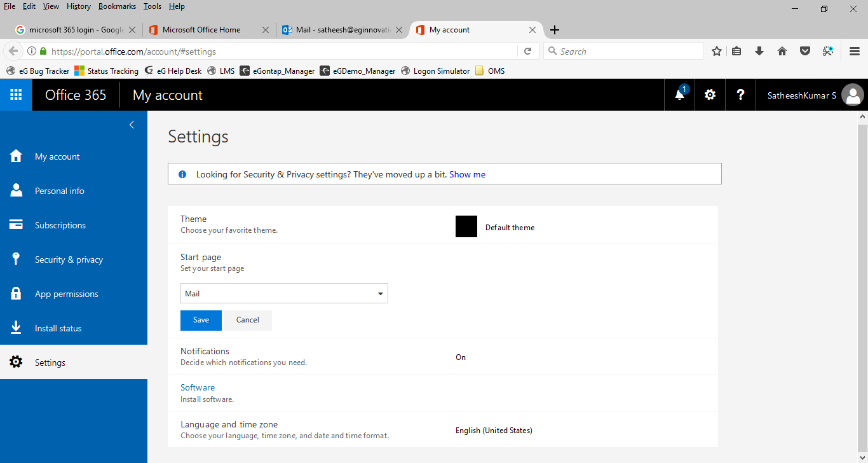The width and height of the screenshot is (868, 463).
Task: Click the Office 365 title in the header
Action: (76, 95)
